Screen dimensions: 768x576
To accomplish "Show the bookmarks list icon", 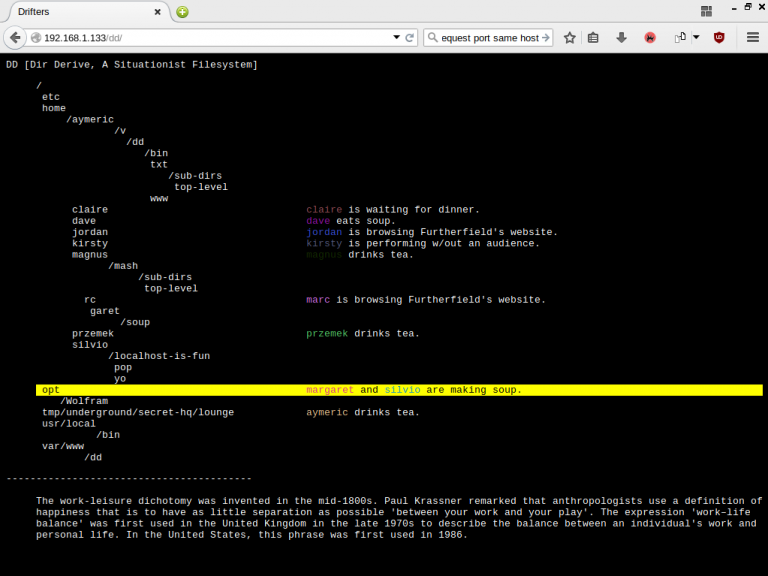I will coord(594,38).
